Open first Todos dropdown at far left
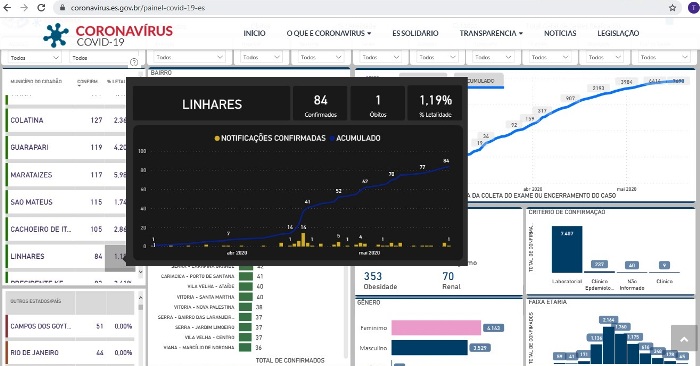 point(34,58)
